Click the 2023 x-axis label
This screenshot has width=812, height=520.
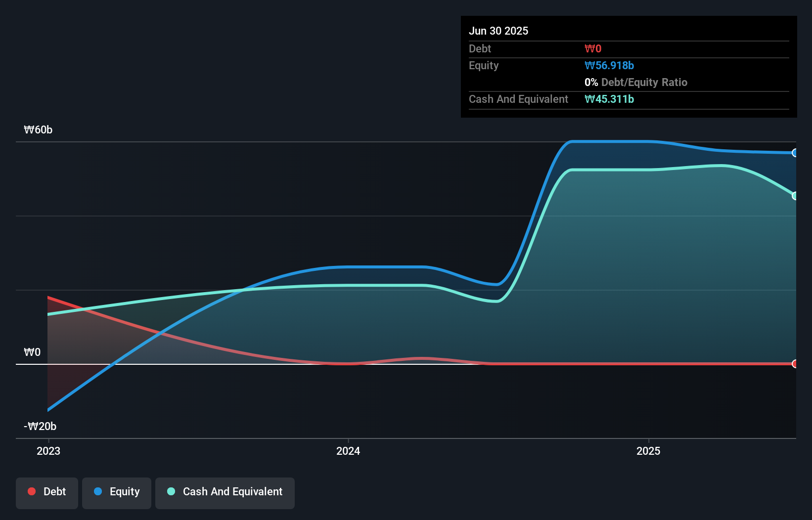coord(48,451)
